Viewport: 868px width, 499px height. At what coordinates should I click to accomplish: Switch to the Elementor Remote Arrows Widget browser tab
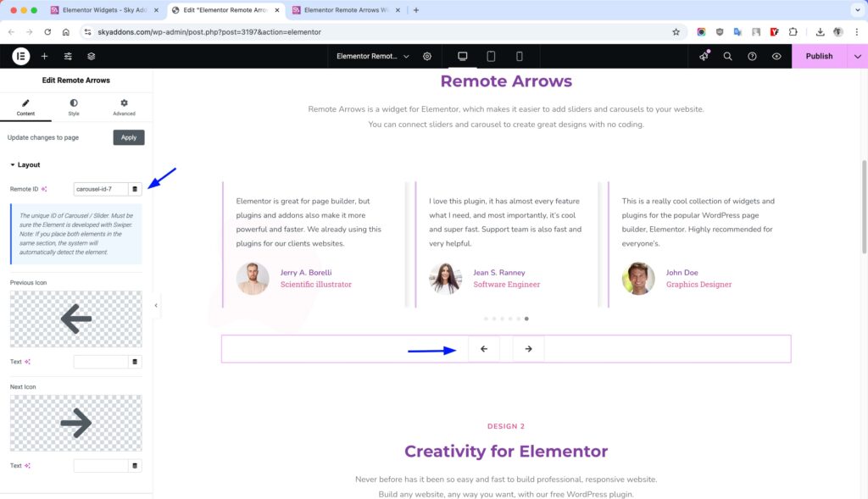(x=346, y=10)
